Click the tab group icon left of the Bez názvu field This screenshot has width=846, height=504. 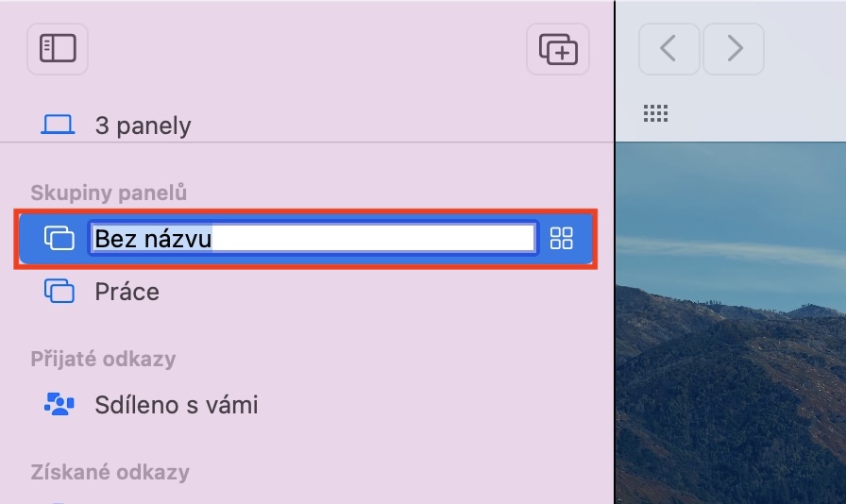tap(59, 238)
